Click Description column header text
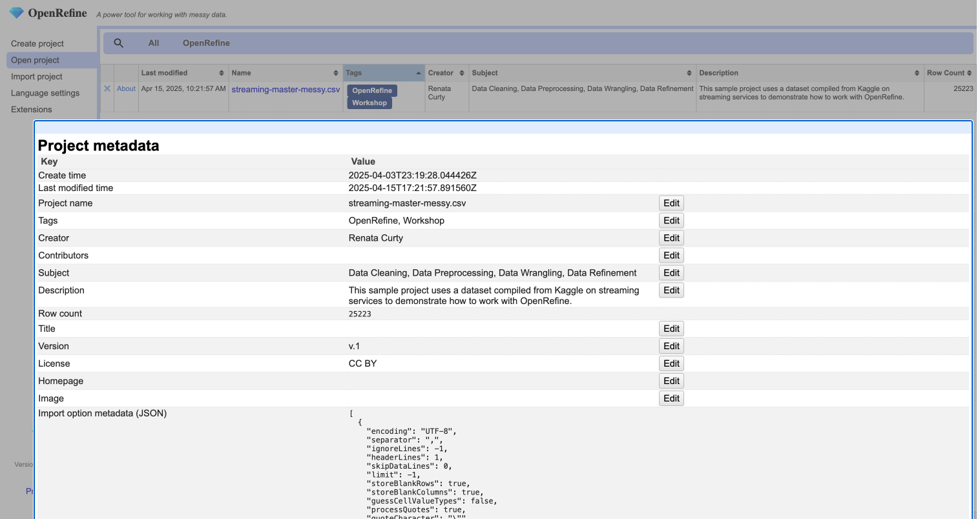 point(718,73)
